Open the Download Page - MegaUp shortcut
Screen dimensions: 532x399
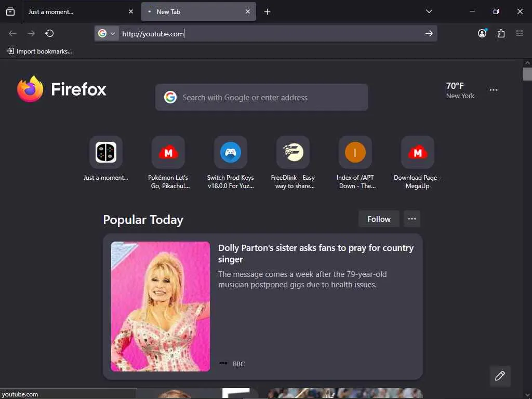(418, 163)
